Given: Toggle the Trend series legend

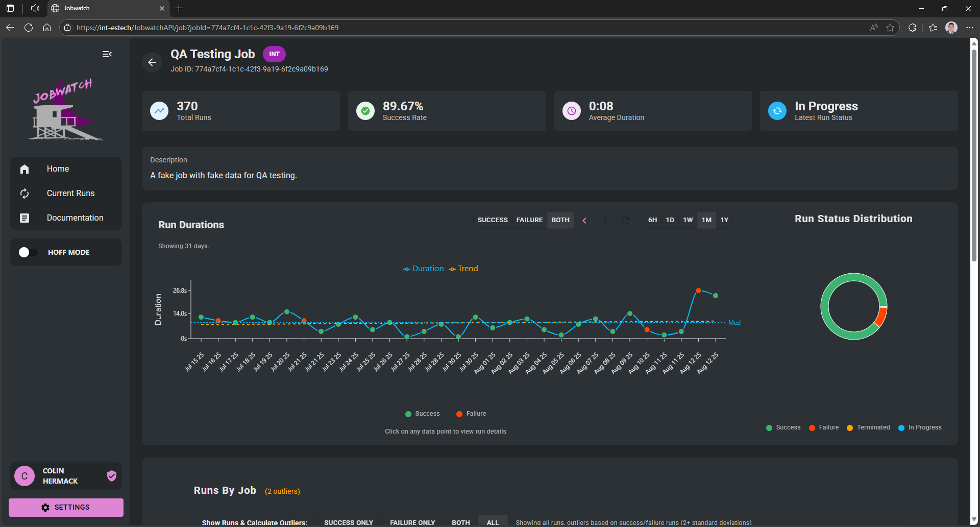Looking at the screenshot, I should pos(463,269).
